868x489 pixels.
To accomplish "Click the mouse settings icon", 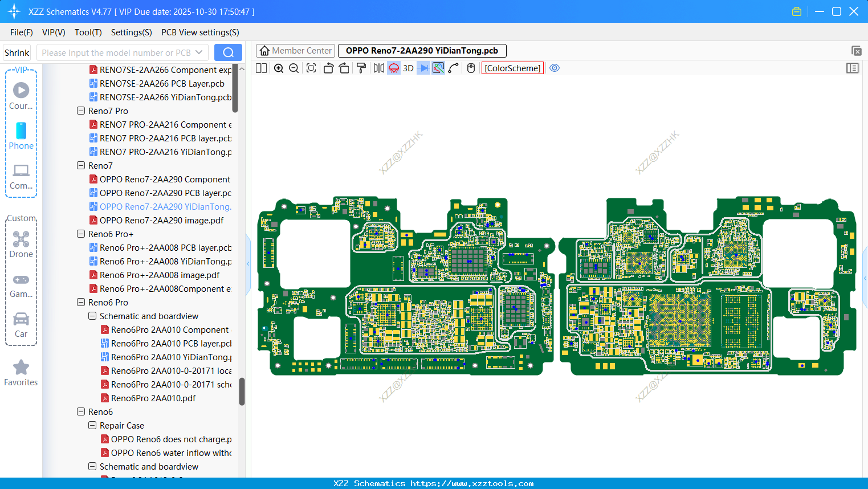I will 471,68.
